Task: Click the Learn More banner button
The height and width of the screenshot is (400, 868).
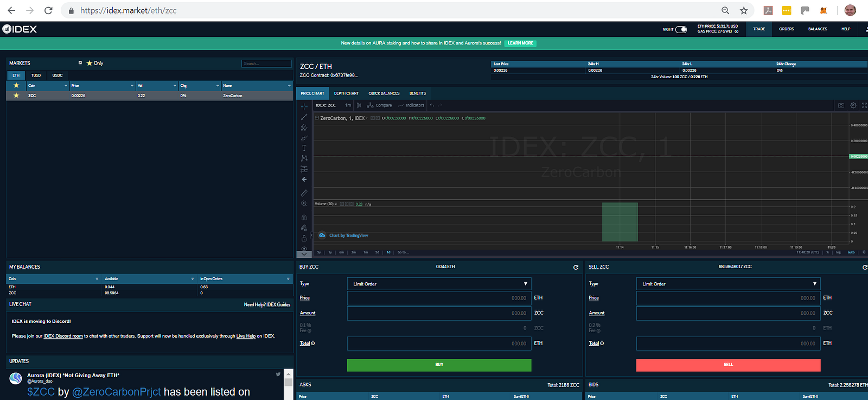Action: click(521, 43)
